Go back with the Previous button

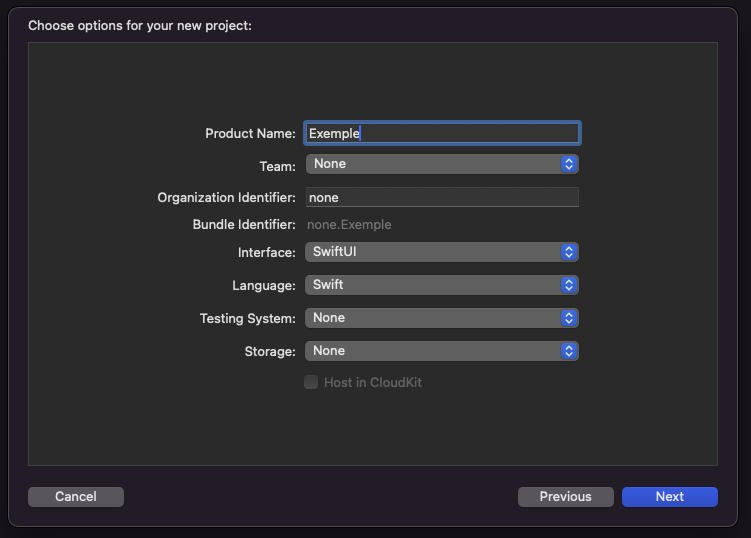tap(566, 497)
